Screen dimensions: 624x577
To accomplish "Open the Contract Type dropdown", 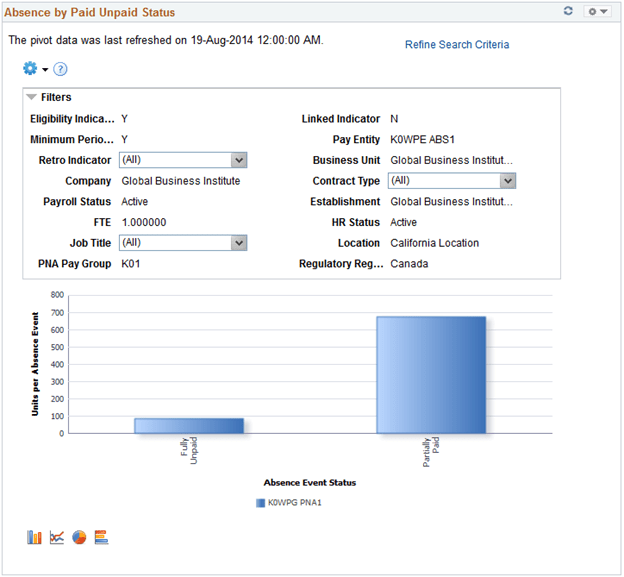I will 452,181.
